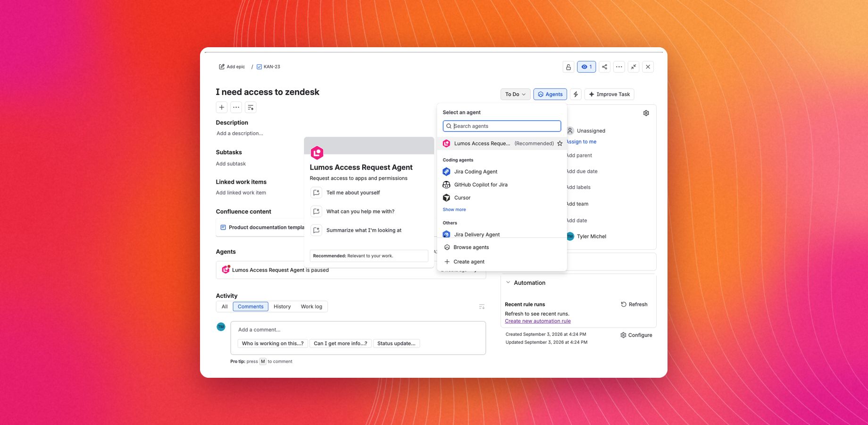868x425 pixels.
Task: Click Add due date
Action: [582, 171]
